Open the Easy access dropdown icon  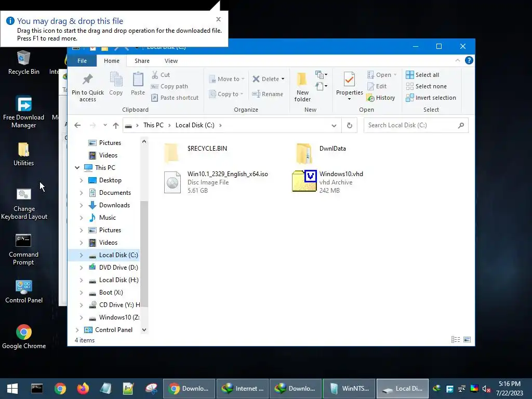click(321, 86)
